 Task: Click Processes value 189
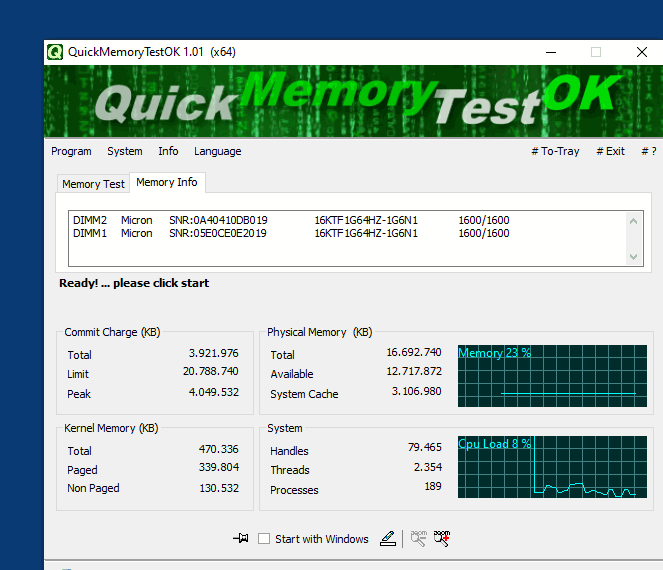pyautogui.click(x=433, y=486)
